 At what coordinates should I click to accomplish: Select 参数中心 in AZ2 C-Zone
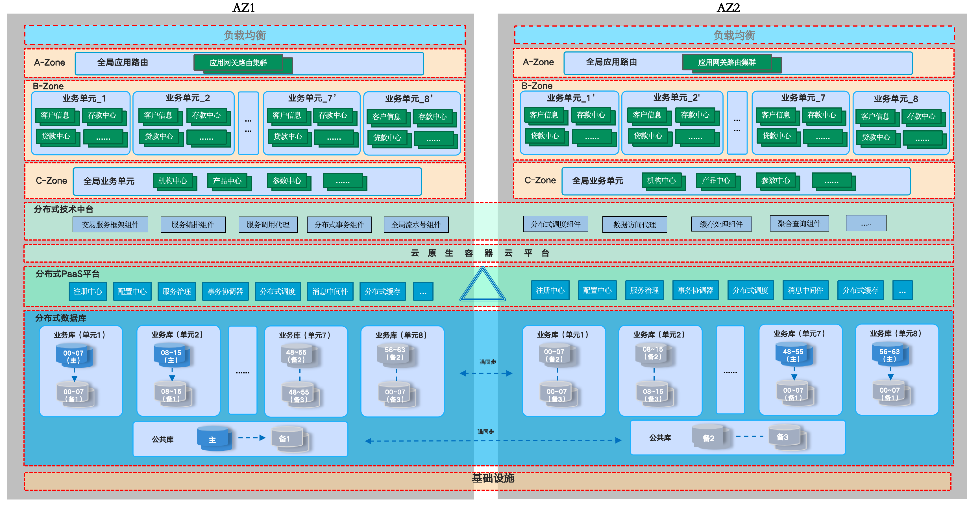click(776, 180)
